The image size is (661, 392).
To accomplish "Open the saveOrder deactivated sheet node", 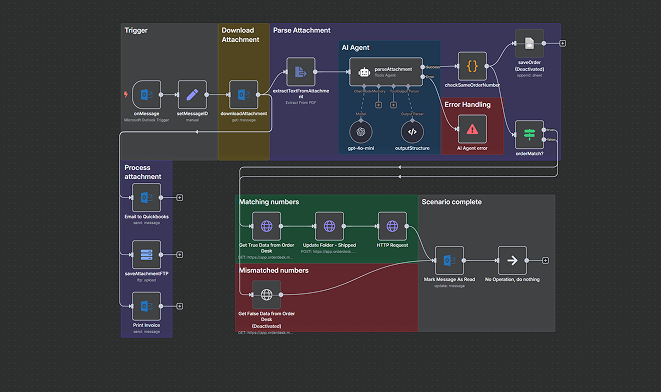I will click(529, 43).
